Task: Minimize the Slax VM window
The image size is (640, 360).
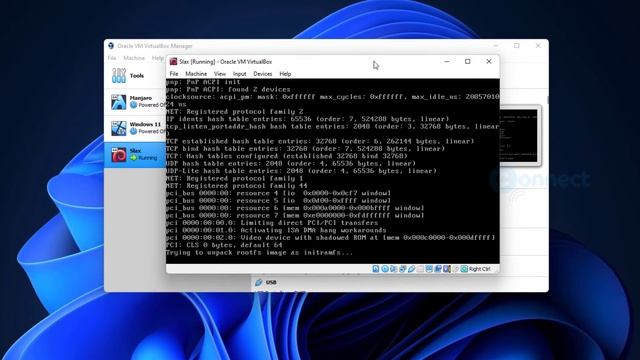Action: (447, 62)
